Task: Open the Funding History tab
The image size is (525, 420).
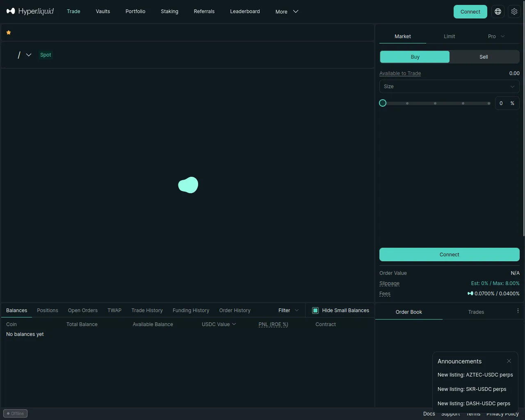Action: 191,310
